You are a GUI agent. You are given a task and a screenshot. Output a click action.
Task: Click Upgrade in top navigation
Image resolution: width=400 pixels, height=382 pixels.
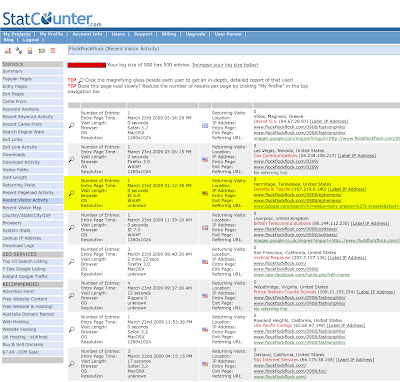point(195,34)
